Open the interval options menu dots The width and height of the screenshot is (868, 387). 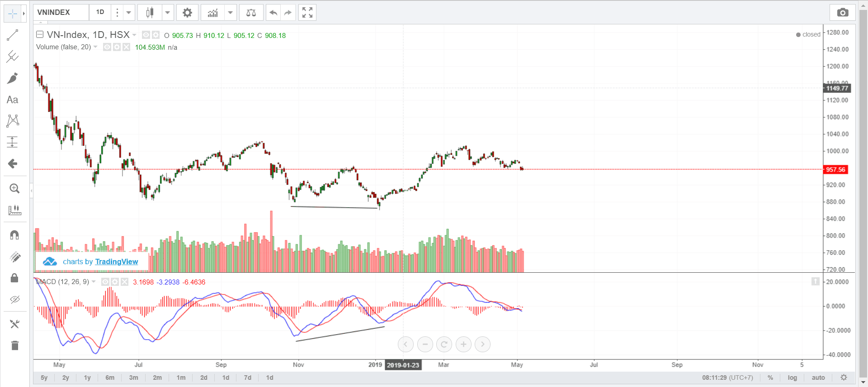click(x=117, y=12)
